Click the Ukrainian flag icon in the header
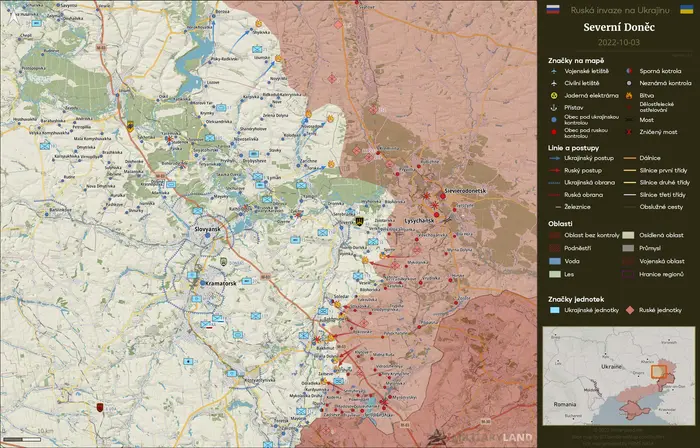 [x=686, y=9]
